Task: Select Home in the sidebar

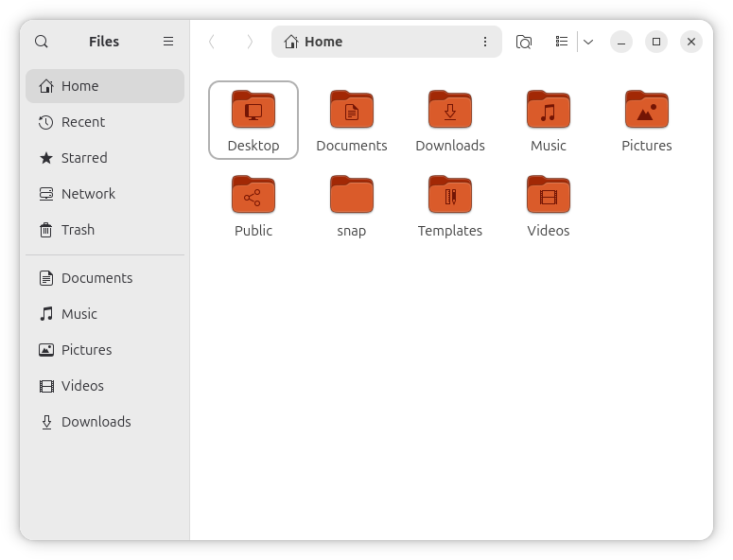Action: [x=105, y=86]
